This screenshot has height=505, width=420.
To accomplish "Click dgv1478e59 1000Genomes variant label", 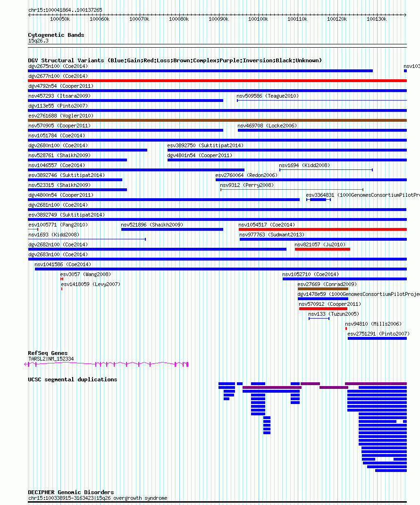I will tap(359, 294).
